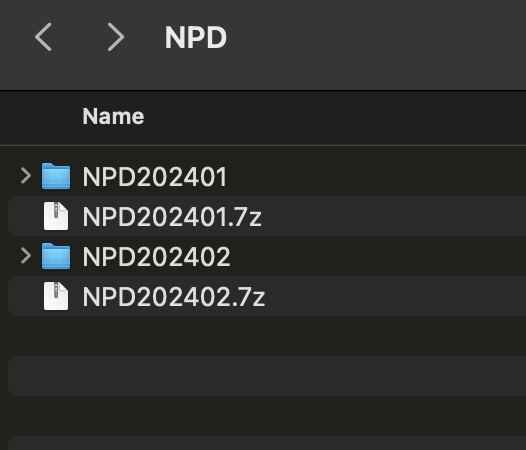Select the NPD202402.7z file name
This screenshot has width=526, height=450.
click(x=174, y=297)
